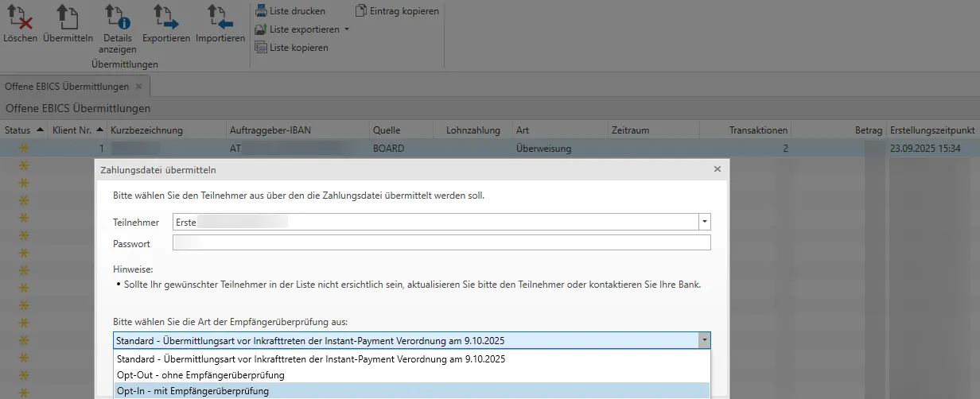Screen dimensions: 980x399
Task: Select Standard option in dropdown list
Action: [411, 358]
